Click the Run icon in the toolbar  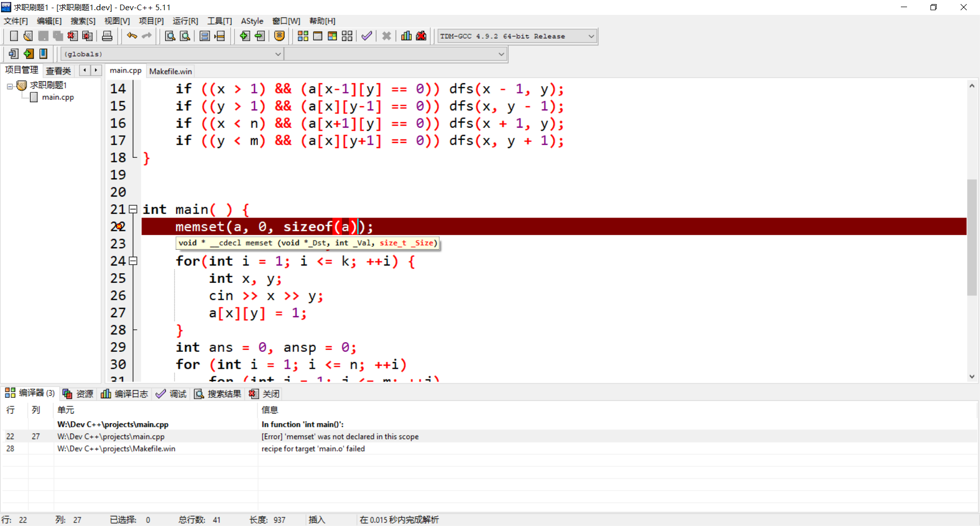pyautogui.click(x=317, y=36)
